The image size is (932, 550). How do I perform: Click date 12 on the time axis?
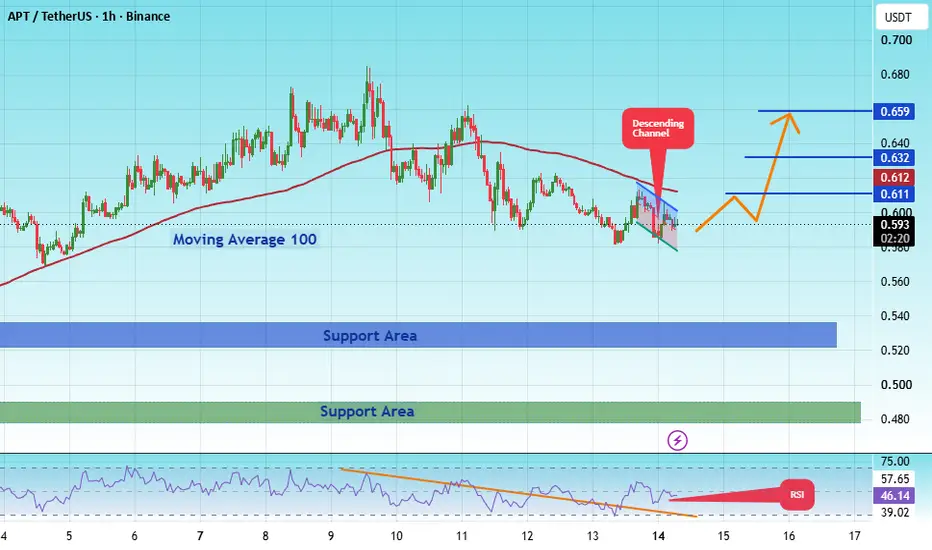click(527, 536)
